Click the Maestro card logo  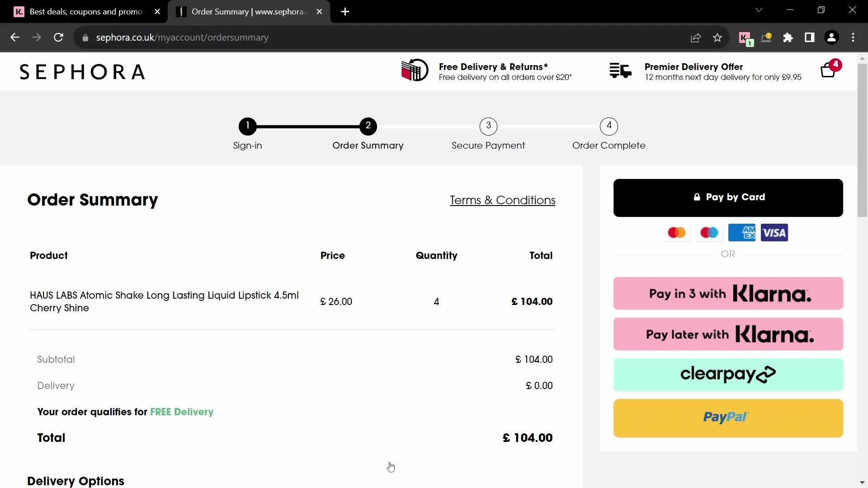point(709,233)
